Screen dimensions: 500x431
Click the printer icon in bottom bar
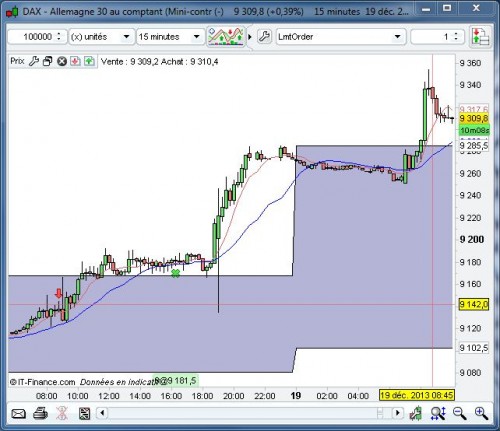click(40, 414)
